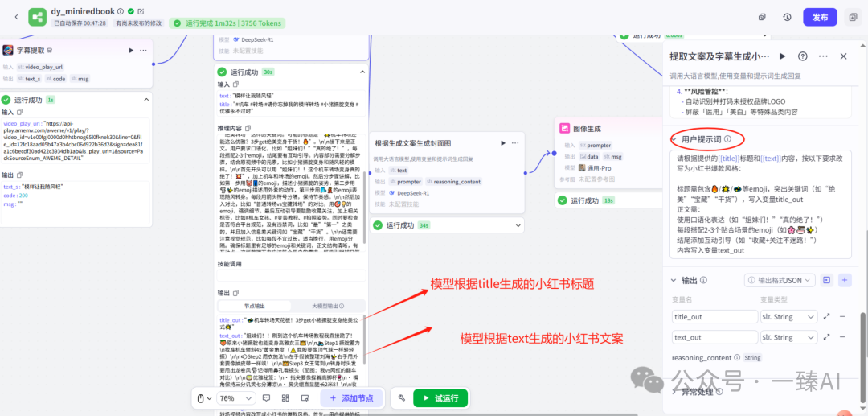Copy 输入 of the 30s result panel

(236, 84)
